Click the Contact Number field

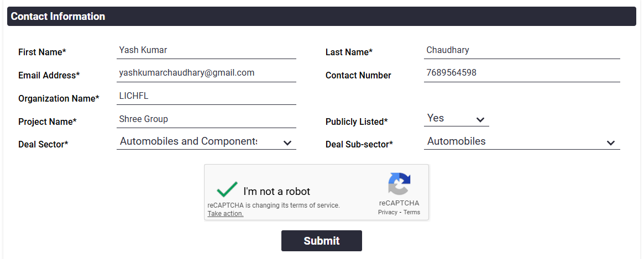(x=521, y=73)
